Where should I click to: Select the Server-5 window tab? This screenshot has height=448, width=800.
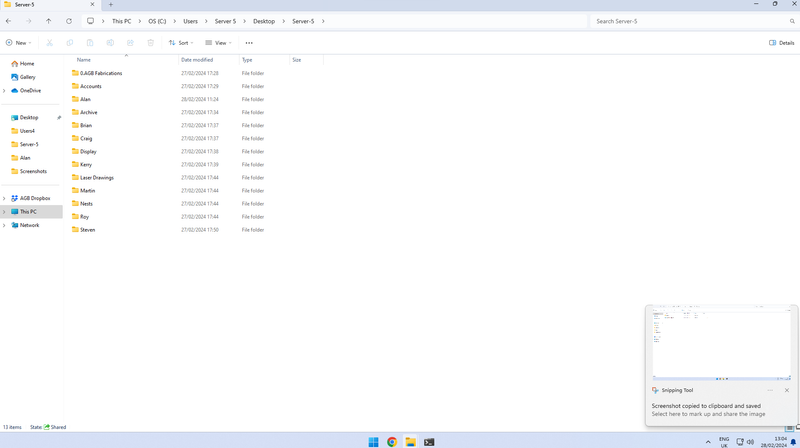(x=49, y=5)
